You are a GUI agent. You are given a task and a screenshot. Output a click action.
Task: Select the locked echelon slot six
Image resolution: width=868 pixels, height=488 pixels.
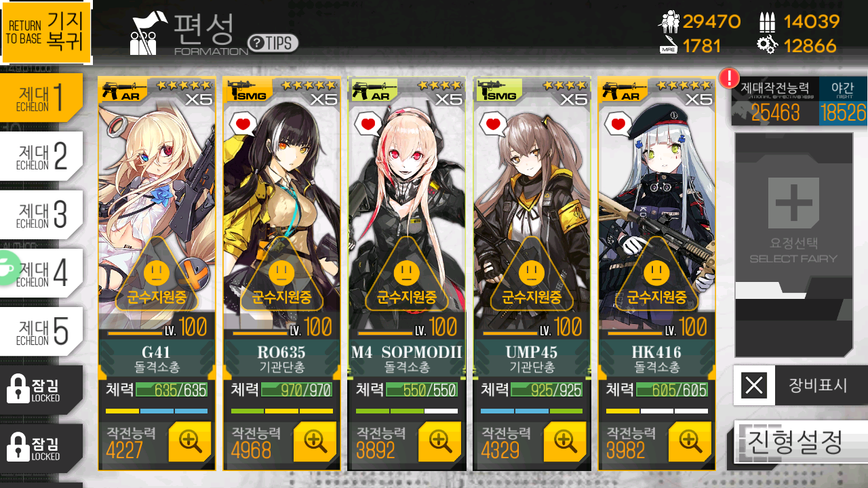(x=41, y=389)
